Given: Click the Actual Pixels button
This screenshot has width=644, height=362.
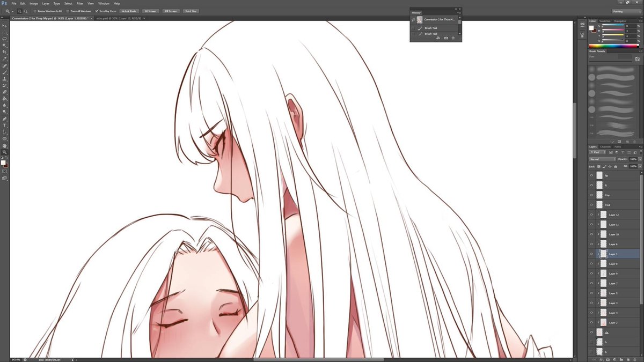Looking at the screenshot, I should tap(129, 11).
